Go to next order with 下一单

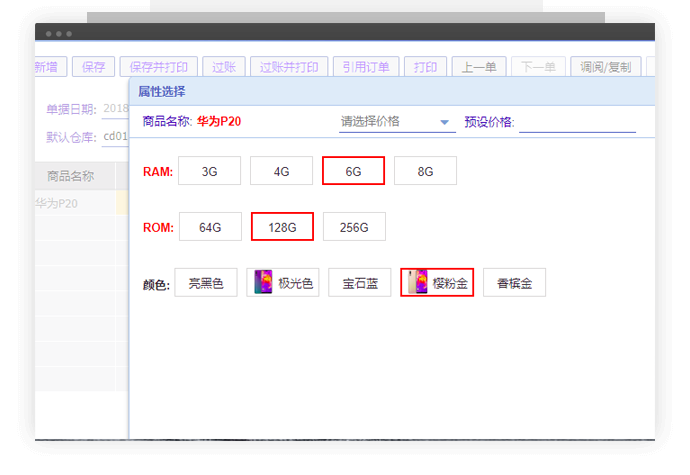(x=538, y=67)
